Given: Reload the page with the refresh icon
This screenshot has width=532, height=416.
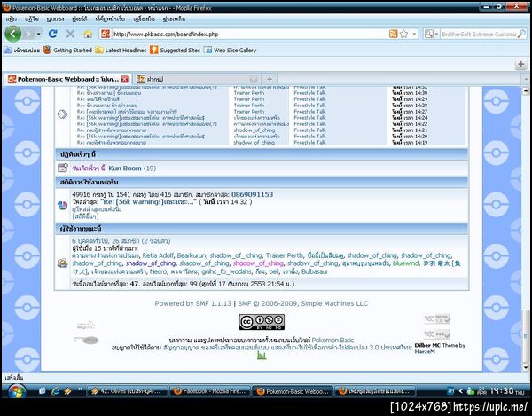Looking at the screenshot, I should [52, 34].
